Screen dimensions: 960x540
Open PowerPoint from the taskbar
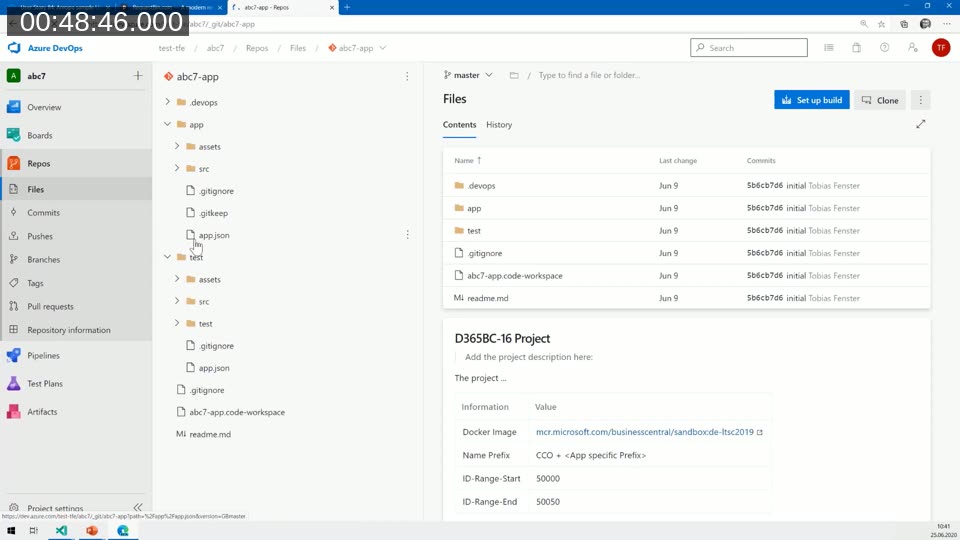pyautogui.click(x=92, y=531)
